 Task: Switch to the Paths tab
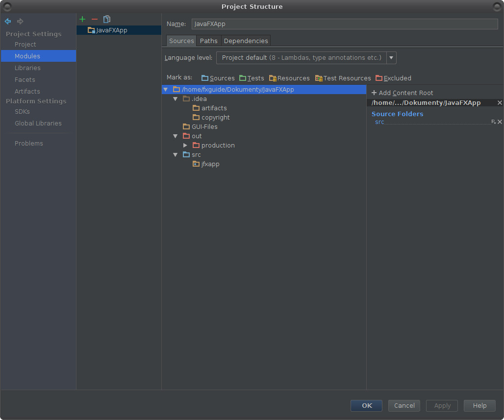tap(208, 41)
